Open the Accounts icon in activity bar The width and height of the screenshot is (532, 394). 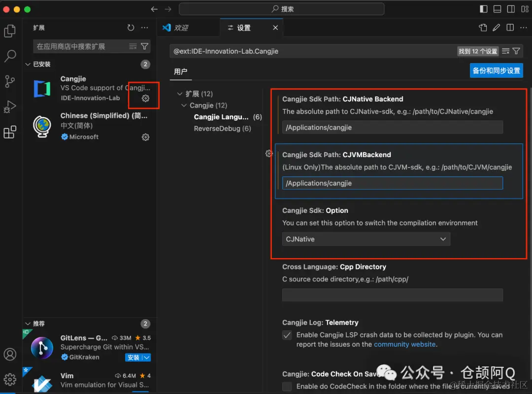(x=10, y=354)
